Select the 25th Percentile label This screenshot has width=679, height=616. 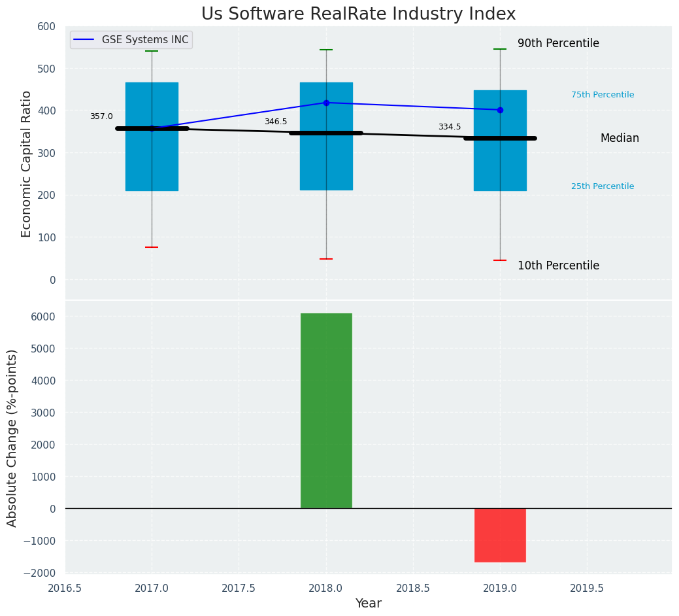(603, 186)
